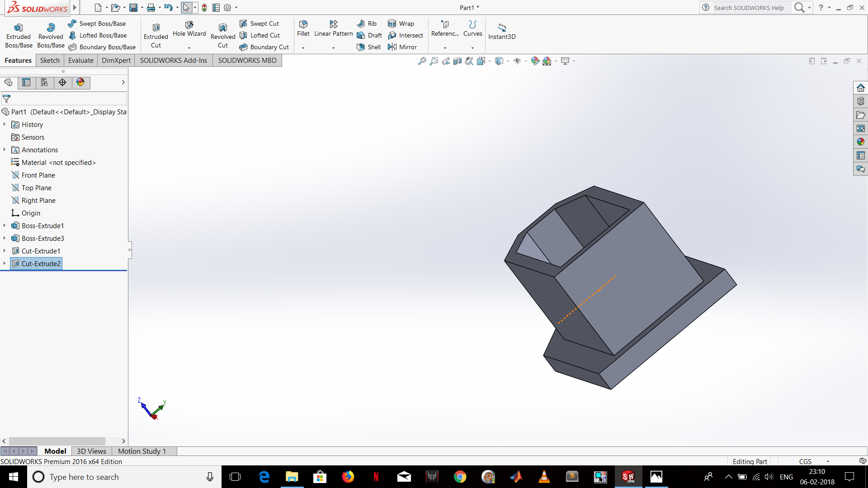Viewport: 868px width, 488px height.
Task: Choose Boundary Boss/Base feature
Action: tap(102, 47)
